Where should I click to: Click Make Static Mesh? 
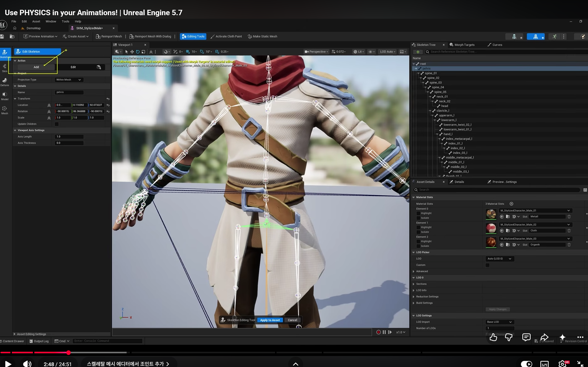click(x=262, y=36)
